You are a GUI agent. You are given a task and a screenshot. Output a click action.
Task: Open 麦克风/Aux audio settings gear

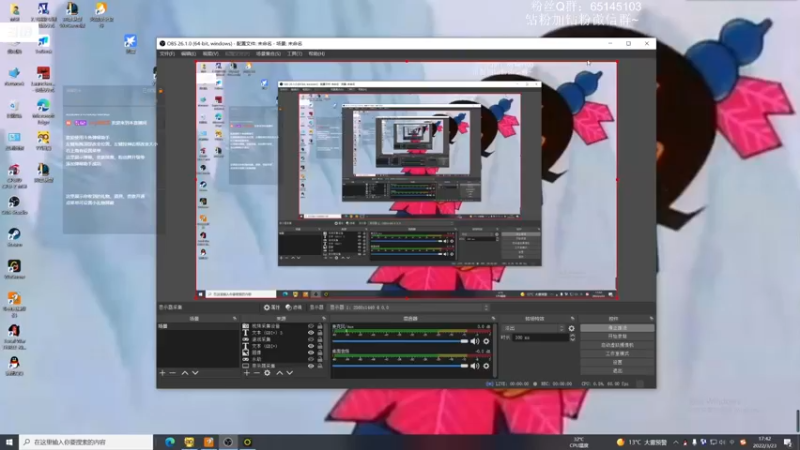[486, 341]
